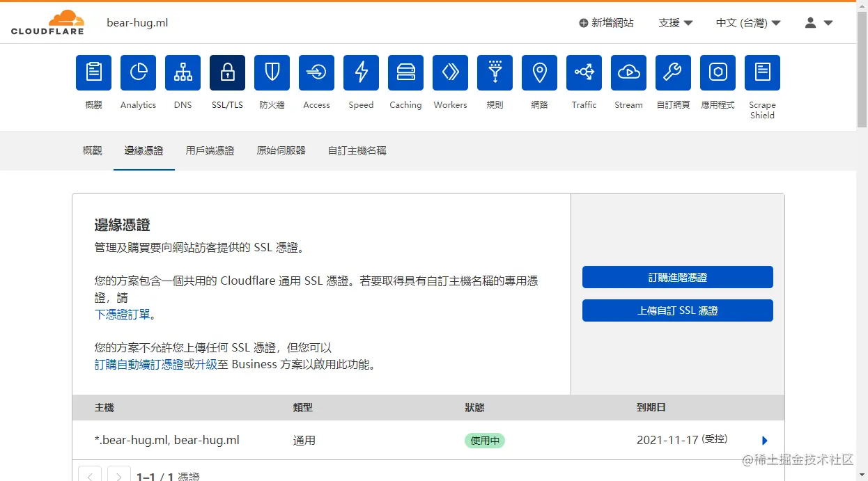Image resolution: width=868 pixels, height=481 pixels.
Task: Click the 使用中 status badge
Action: coord(485,441)
